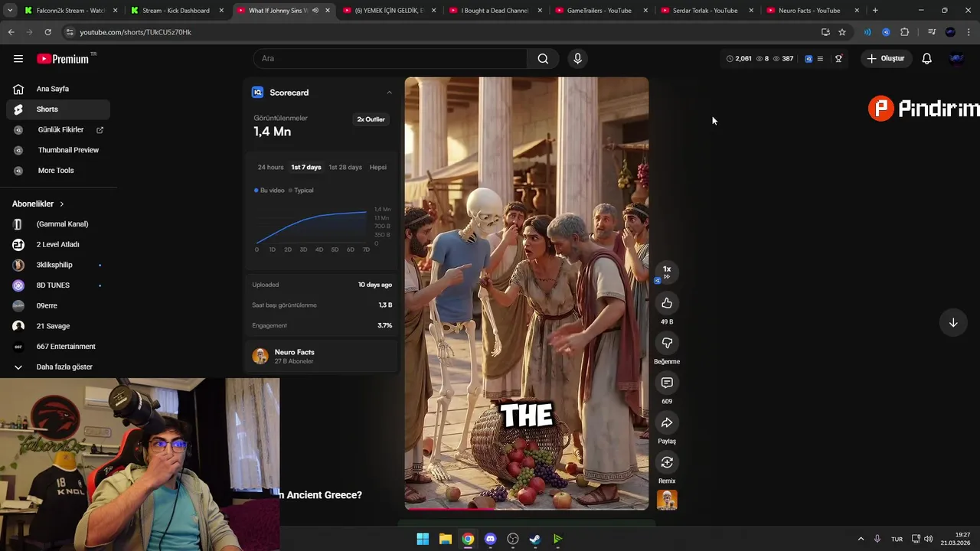Image resolution: width=980 pixels, height=551 pixels.
Task: Reload the page in Chrome
Action: 47,32
